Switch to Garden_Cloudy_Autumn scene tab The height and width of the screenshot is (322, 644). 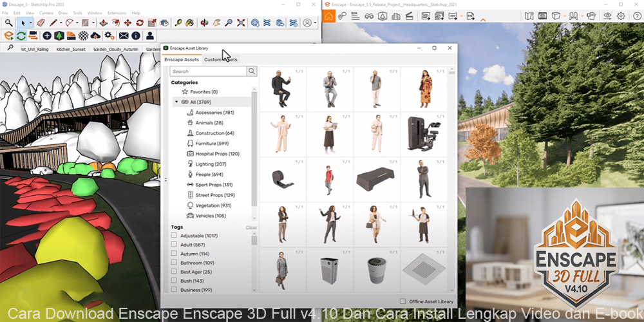116,50
